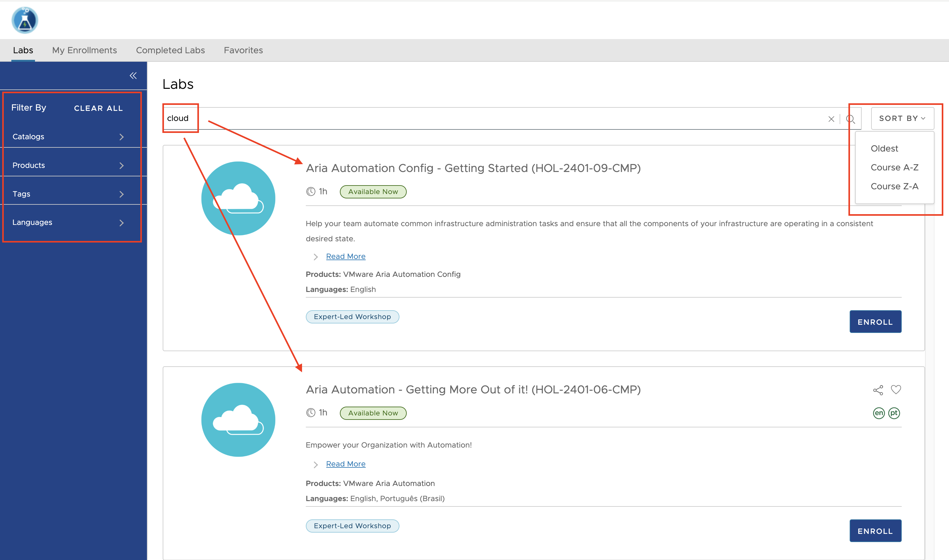Click Clear All filters
949x560 pixels.
[x=98, y=108]
